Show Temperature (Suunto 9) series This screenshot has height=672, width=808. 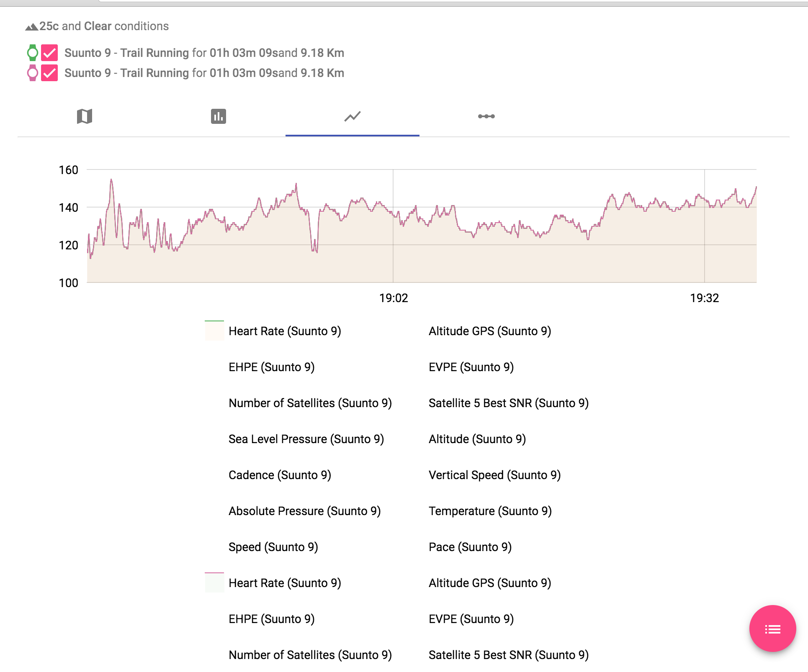pyautogui.click(x=490, y=511)
